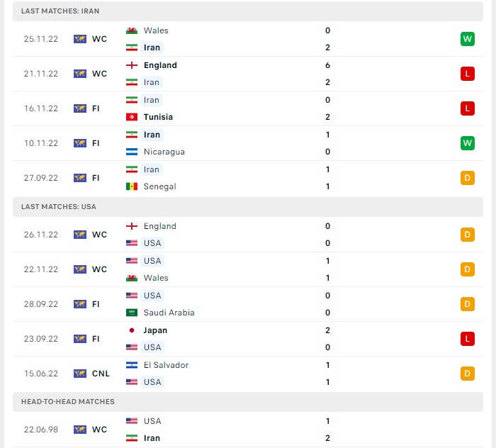Click the competition icon for the 15.06.22 match
Image resolution: width=496 pixels, height=448 pixels.
[x=80, y=374]
